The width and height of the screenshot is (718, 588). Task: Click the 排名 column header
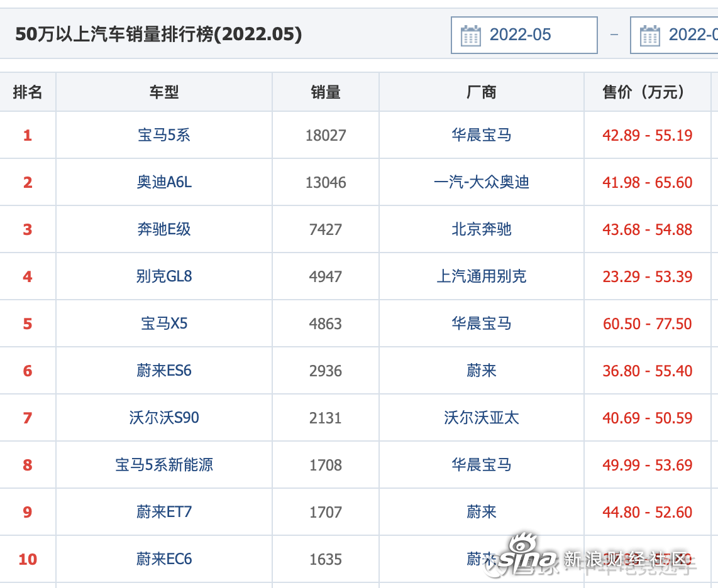(28, 92)
